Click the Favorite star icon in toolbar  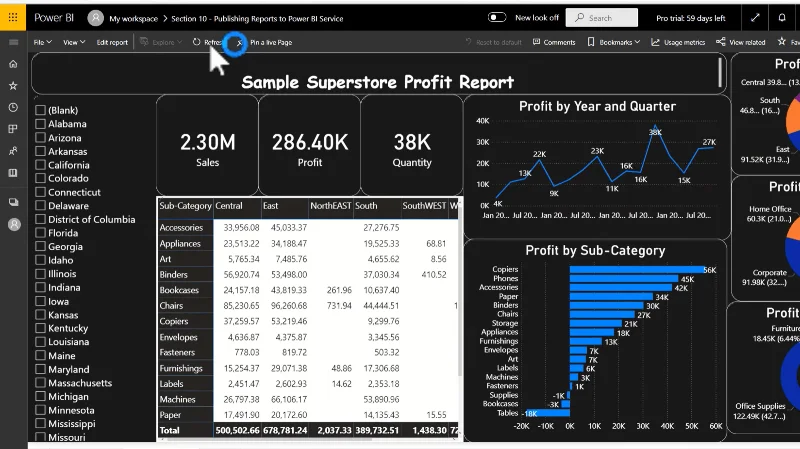pyautogui.click(x=782, y=42)
